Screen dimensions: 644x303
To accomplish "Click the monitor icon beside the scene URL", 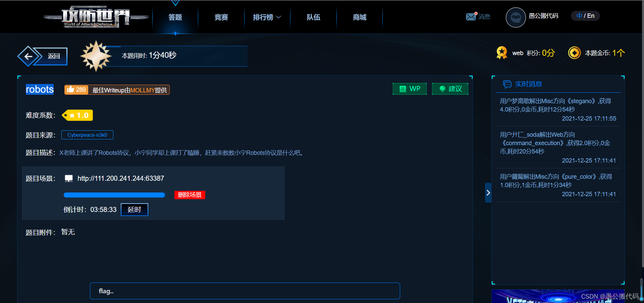I will point(68,178).
